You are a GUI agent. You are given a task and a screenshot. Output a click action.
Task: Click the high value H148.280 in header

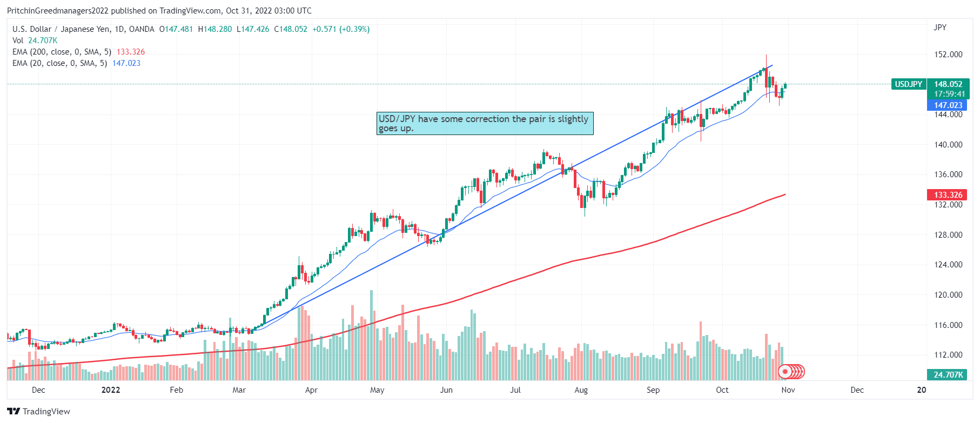pyautogui.click(x=215, y=29)
